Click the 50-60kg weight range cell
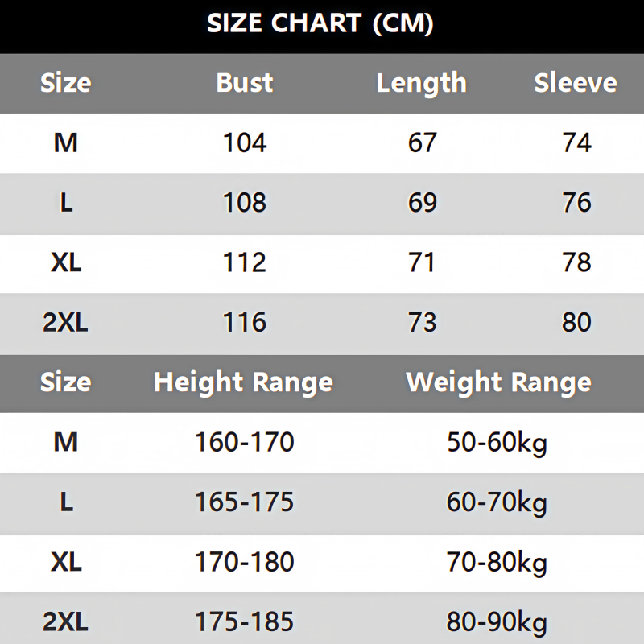This screenshot has height=644, width=644. point(497,442)
